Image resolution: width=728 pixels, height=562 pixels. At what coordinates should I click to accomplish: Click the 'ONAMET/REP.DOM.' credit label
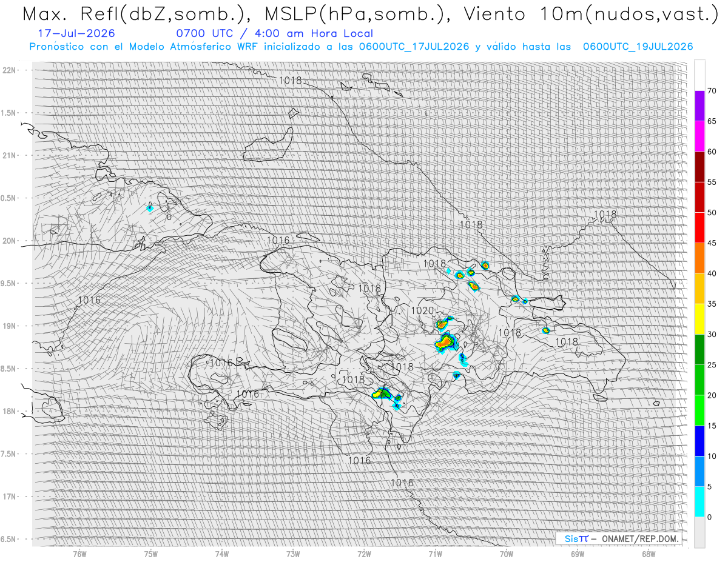pyautogui.click(x=639, y=538)
